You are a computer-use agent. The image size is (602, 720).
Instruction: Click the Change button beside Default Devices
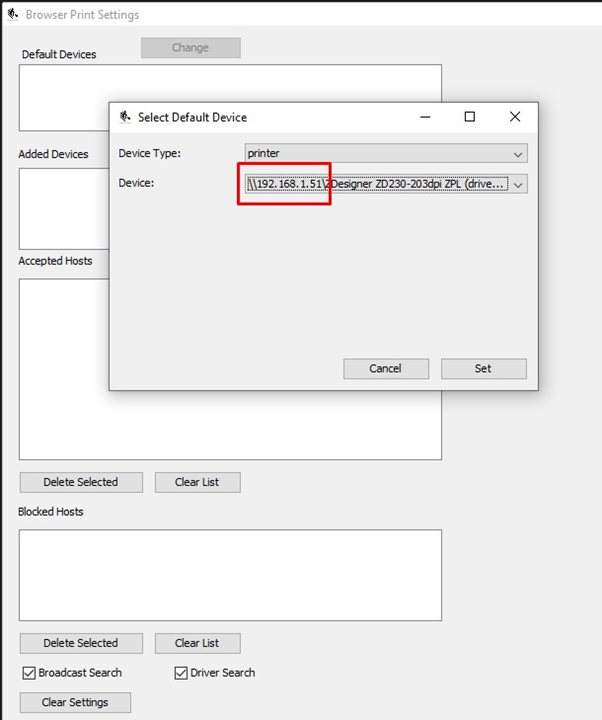190,48
